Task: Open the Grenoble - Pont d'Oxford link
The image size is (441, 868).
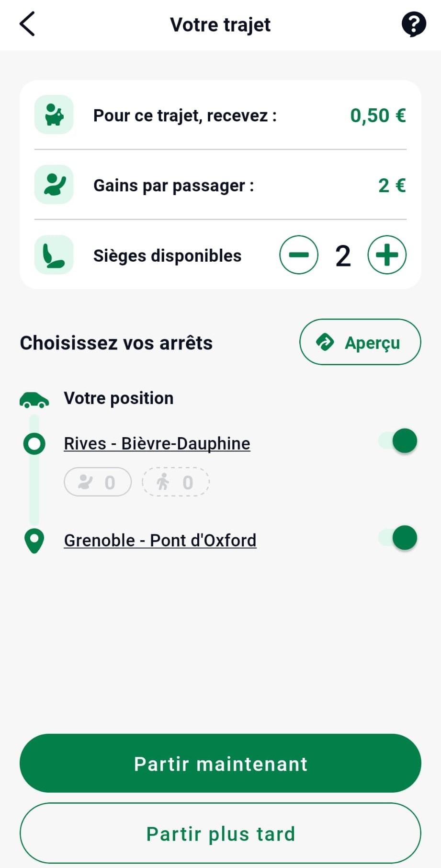Action: 160,541
